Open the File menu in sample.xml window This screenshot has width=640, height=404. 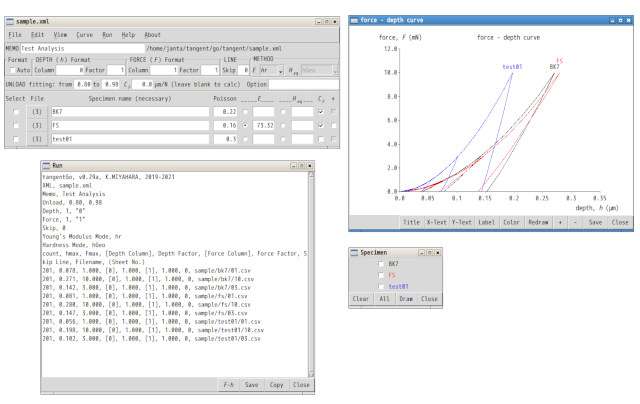15,35
